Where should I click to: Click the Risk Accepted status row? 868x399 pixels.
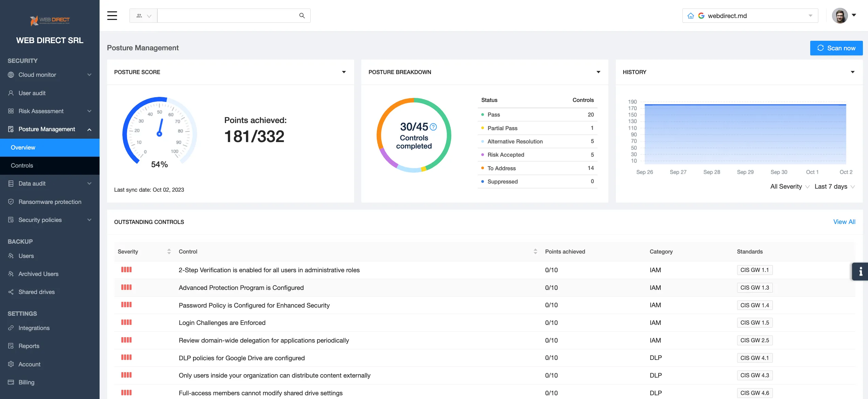pyautogui.click(x=537, y=155)
